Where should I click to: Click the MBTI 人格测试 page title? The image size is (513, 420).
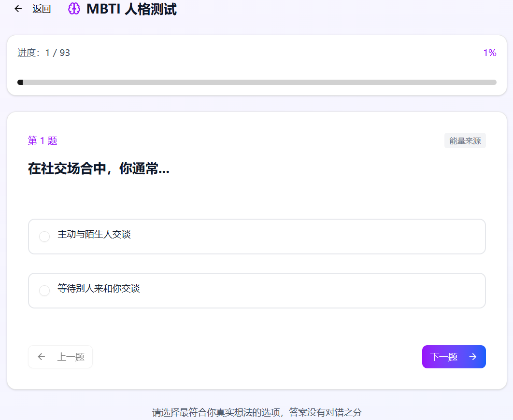[131, 9]
